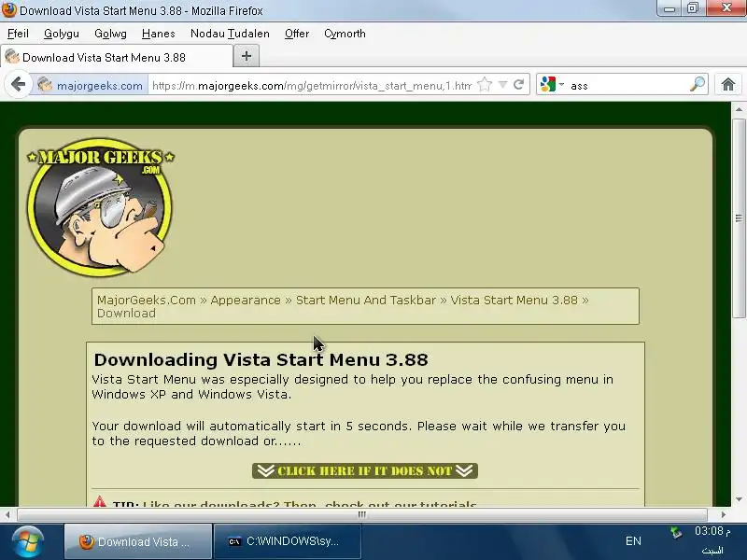Click the heading Downloading Vista Start Menu 3.88

tap(261, 359)
